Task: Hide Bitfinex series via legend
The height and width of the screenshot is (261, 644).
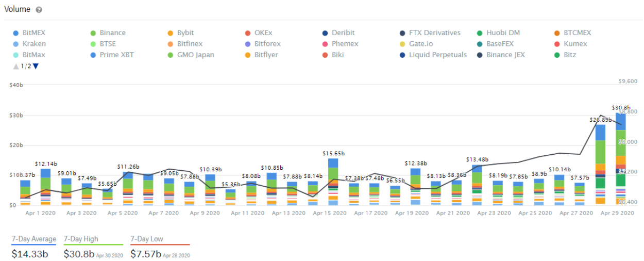Action: [185, 44]
